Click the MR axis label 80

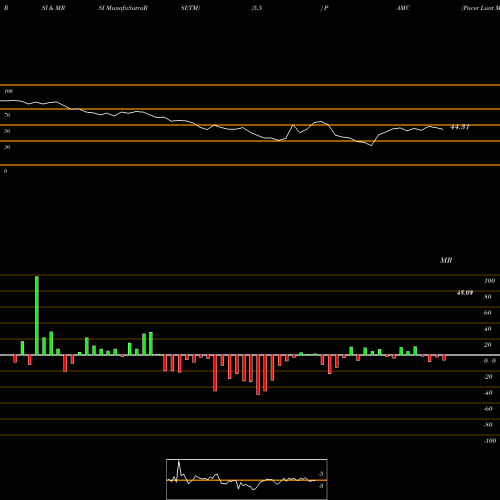pos(488,297)
